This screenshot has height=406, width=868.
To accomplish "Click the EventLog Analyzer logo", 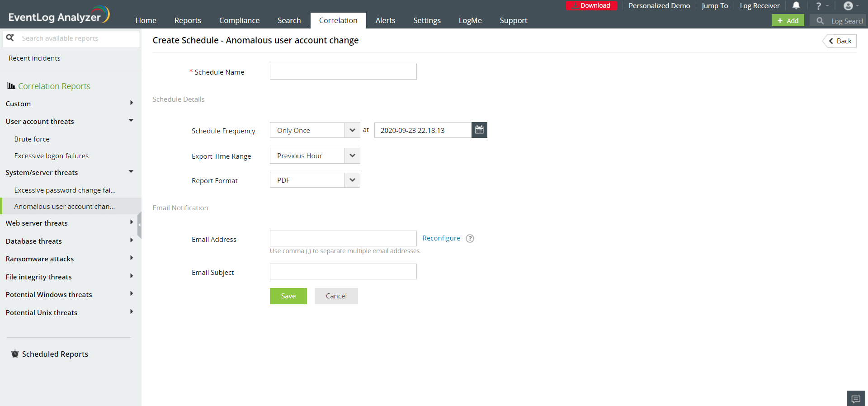I will coord(59,14).
